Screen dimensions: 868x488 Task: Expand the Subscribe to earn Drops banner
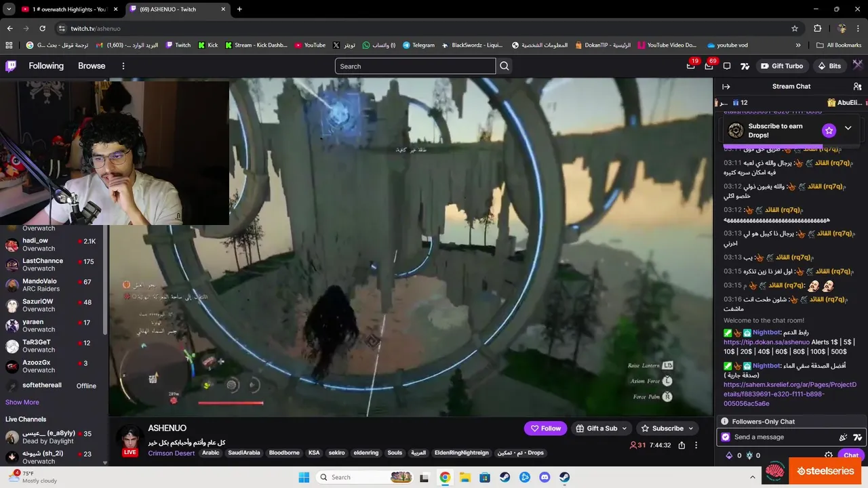(x=848, y=128)
